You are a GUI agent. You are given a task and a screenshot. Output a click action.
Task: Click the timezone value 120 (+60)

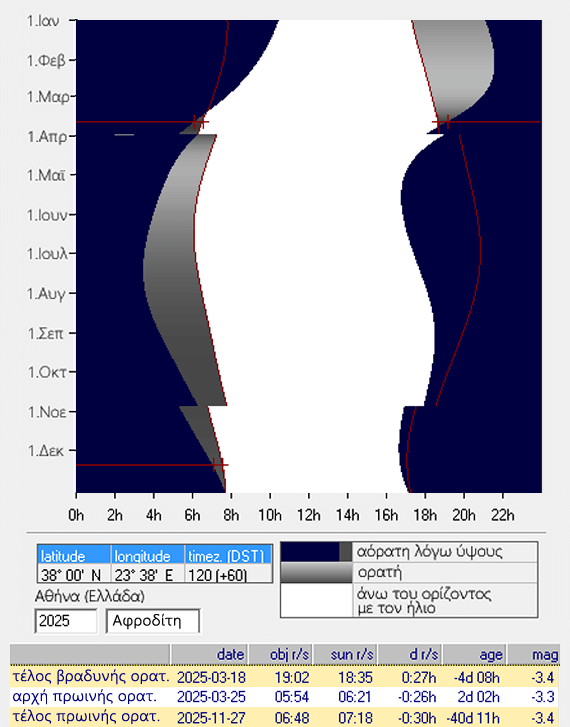coord(228,574)
